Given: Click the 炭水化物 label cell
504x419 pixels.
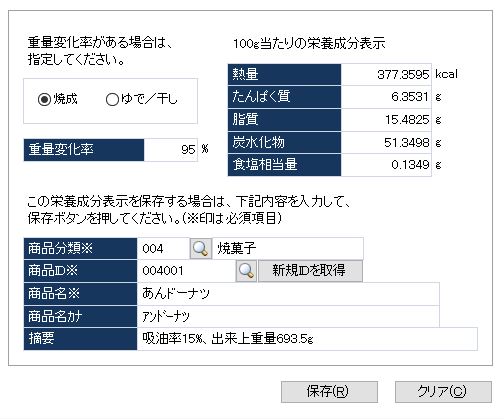Looking at the screenshot, I should 285,143.
